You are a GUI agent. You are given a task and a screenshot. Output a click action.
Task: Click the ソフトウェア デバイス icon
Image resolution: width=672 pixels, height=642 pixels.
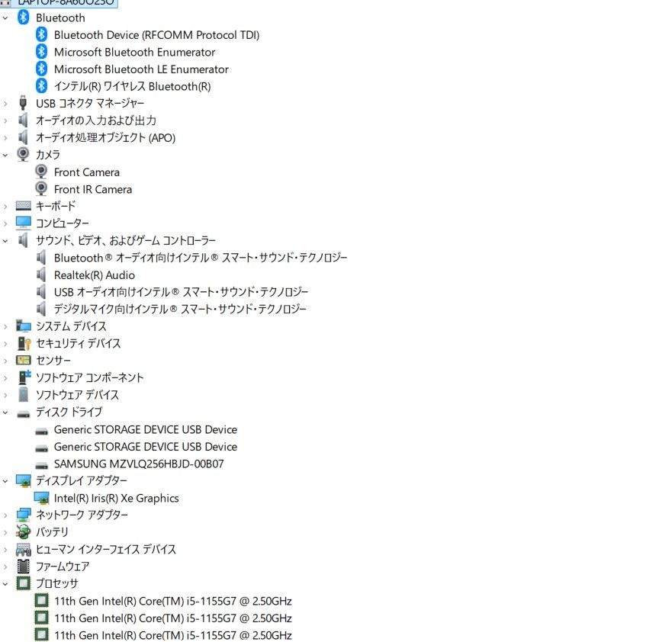[23, 394]
